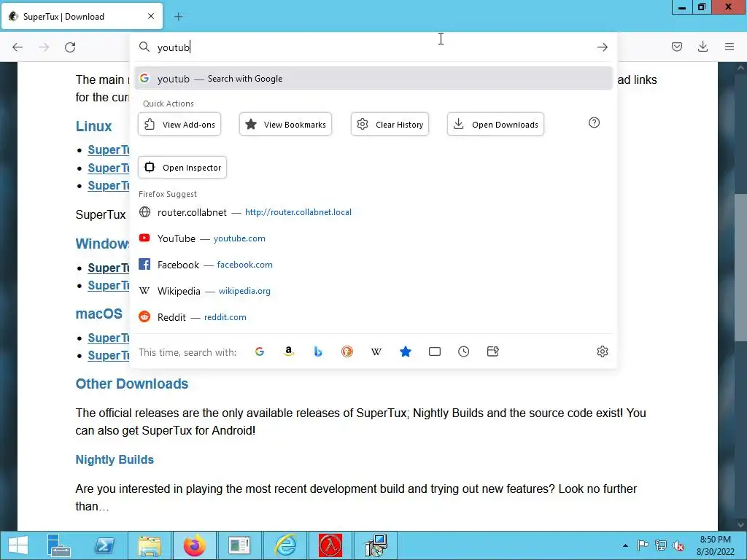
Task: Go back with the back arrow
Action: [x=18, y=47]
